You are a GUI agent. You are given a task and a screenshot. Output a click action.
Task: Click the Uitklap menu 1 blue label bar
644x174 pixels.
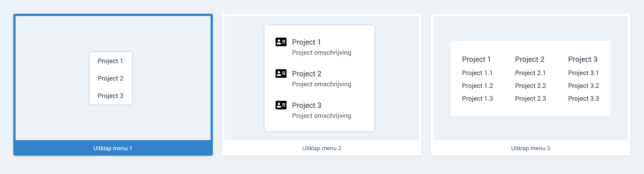click(x=113, y=148)
